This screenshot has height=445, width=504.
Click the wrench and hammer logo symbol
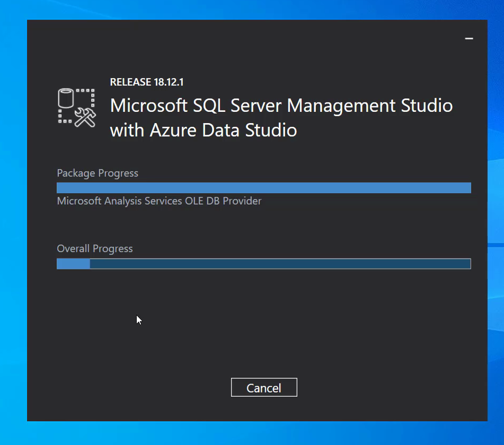coord(84,117)
